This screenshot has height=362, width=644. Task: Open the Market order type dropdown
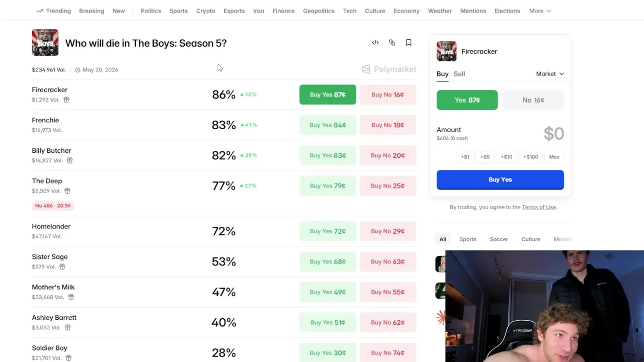click(x=550, y=74)
